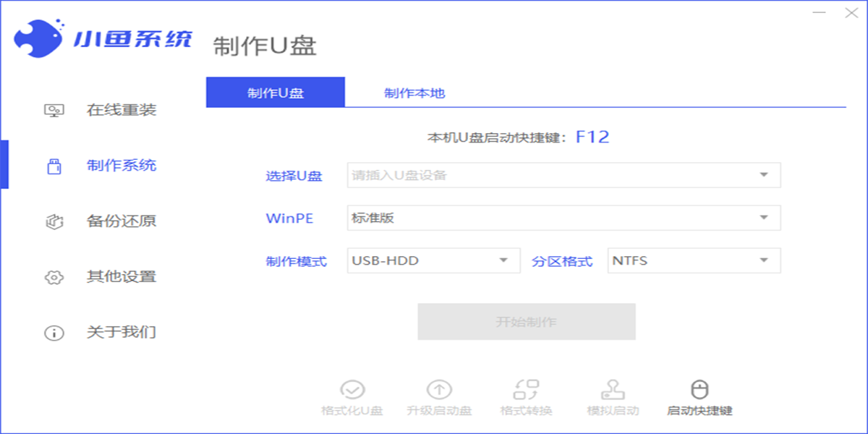Click the 启动快捷键 mouse icon
The width and height of the screenshot is (868, 434).
[699, 390]
